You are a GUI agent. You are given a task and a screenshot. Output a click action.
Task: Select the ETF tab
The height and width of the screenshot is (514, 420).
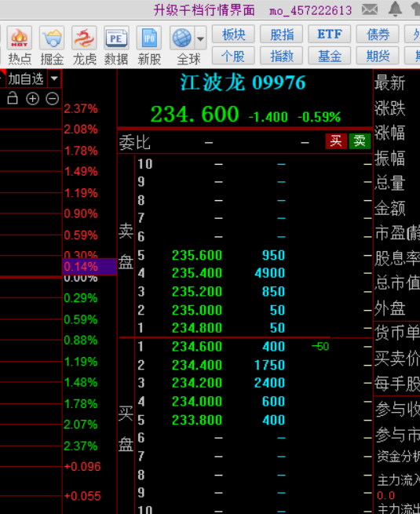[x=330, y=34]
